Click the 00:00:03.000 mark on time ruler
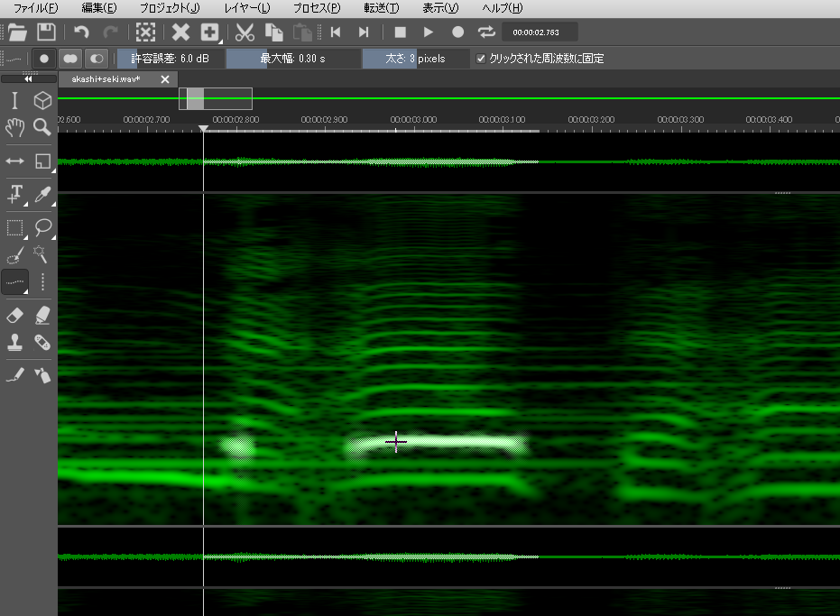 pos(413,119)
